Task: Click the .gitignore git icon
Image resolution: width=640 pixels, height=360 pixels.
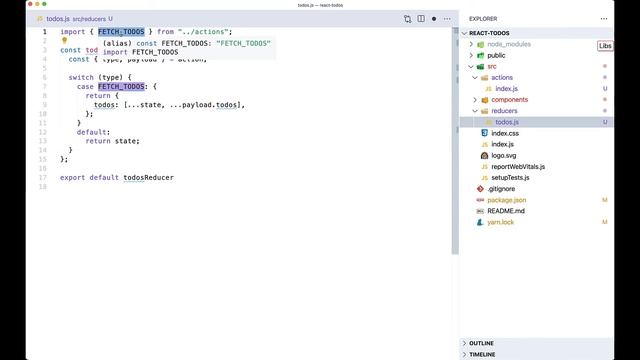Action: [480, 189]
